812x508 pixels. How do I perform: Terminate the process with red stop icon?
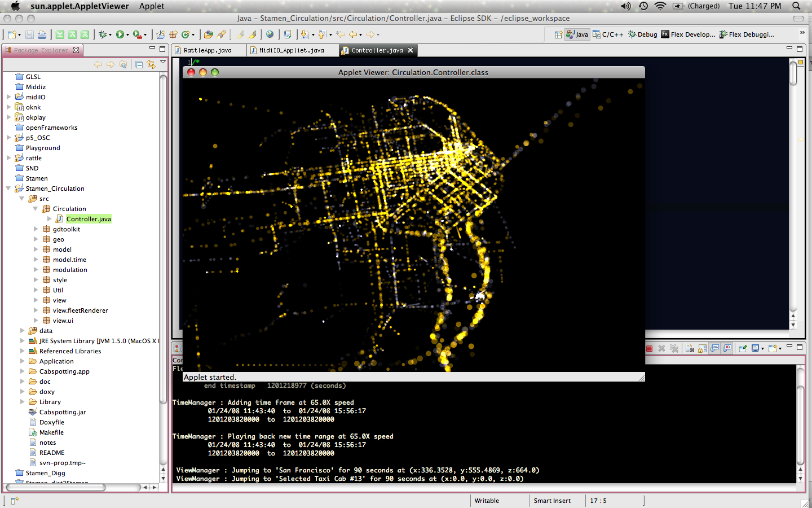point(649,348)
